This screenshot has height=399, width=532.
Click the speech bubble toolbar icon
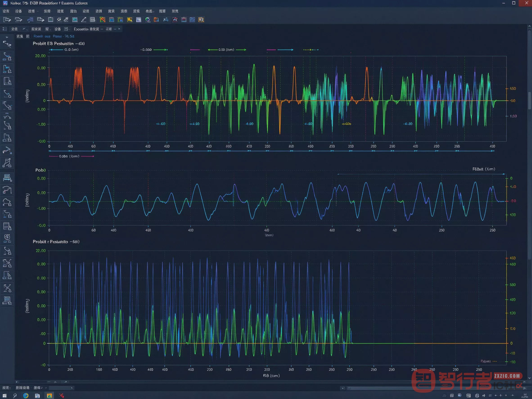59,20
